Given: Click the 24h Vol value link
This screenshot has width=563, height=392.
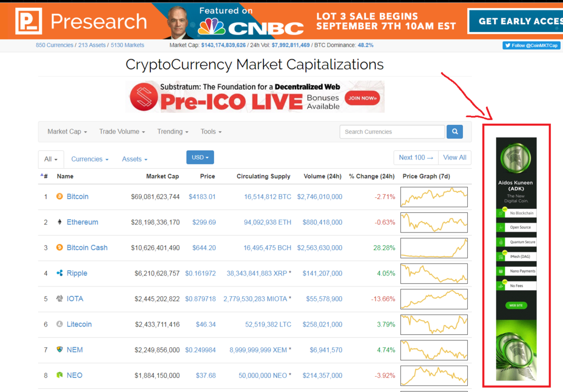Looking at the screenshot, I should tap(290, 45).
